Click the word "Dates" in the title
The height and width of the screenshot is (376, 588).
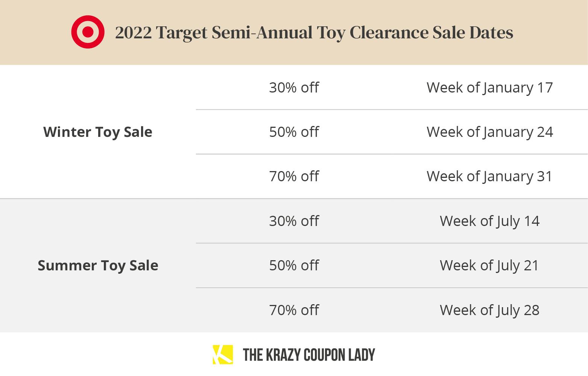click(491, 32)
